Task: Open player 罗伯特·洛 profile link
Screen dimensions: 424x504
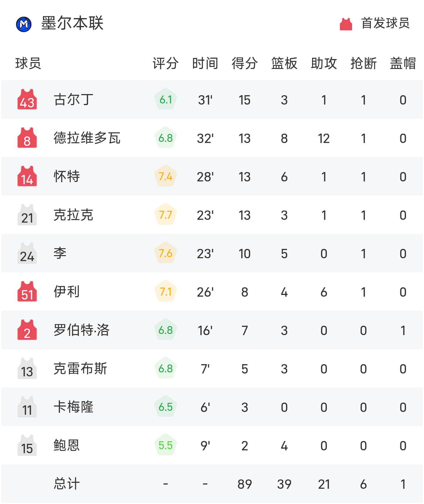Action: pos(81,330)
